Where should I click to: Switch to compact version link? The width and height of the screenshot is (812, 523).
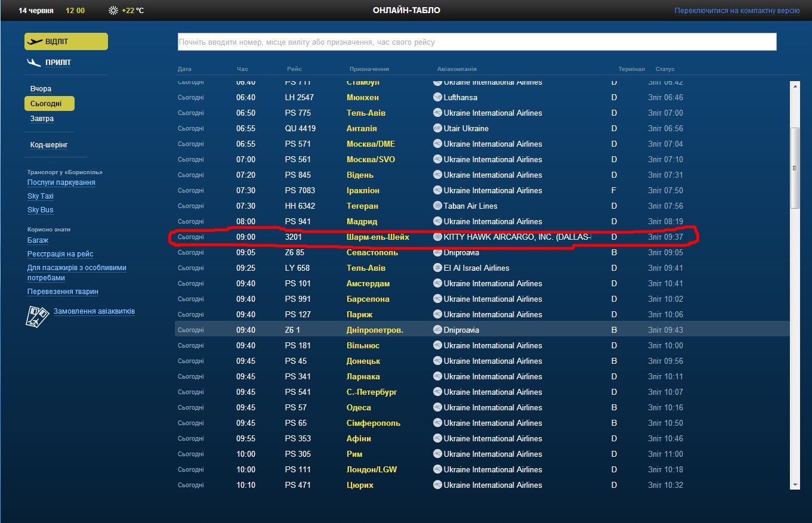pyautogui.click(x=737, y=11)
